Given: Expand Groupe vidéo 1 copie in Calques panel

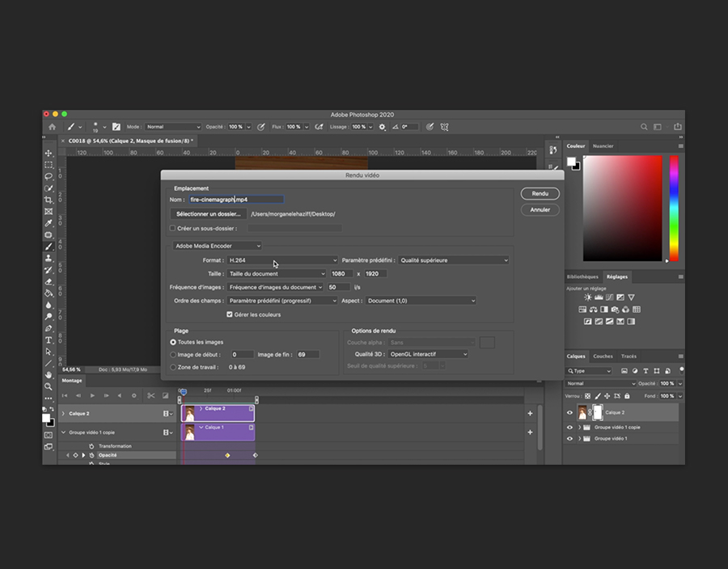Looking at the screenshot, I should click(579, 428).
